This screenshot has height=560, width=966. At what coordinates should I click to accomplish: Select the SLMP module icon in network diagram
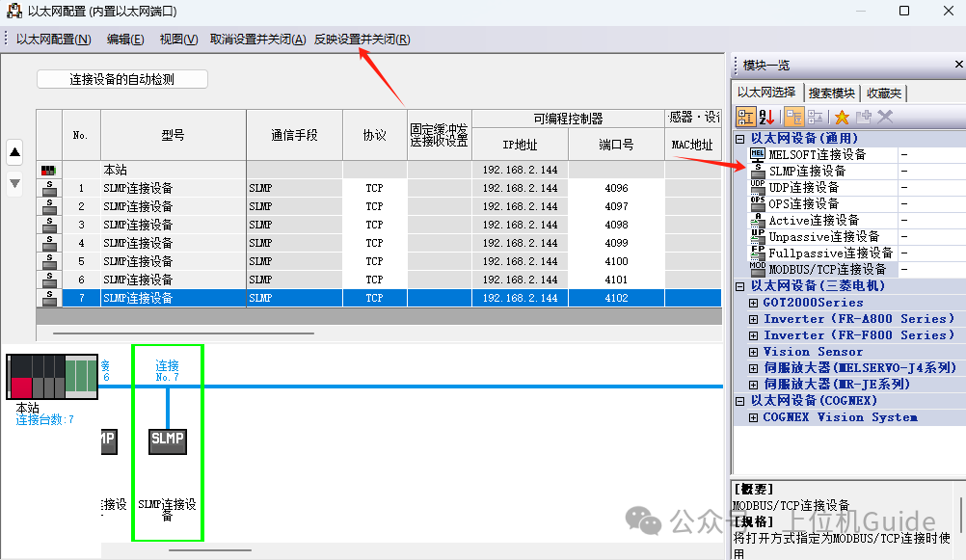(x=167, y=440)
